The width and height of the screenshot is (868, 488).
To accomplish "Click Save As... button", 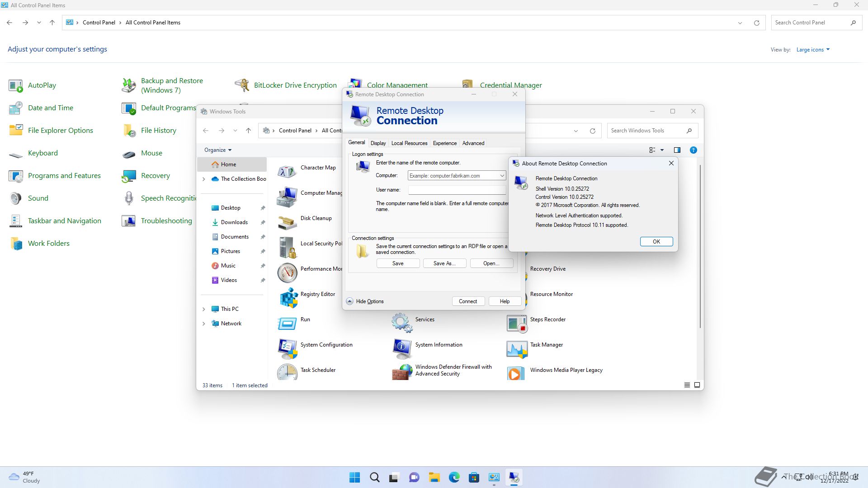I will (444, 263).
